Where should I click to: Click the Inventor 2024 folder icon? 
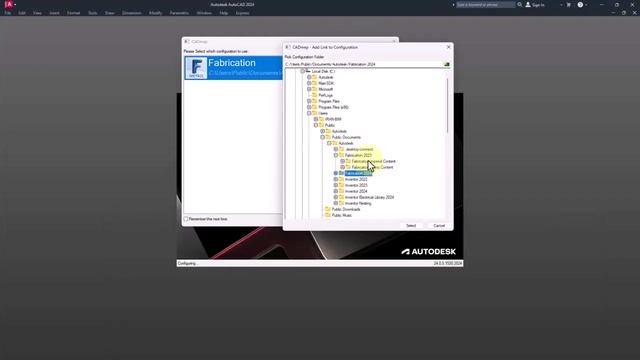341,191
